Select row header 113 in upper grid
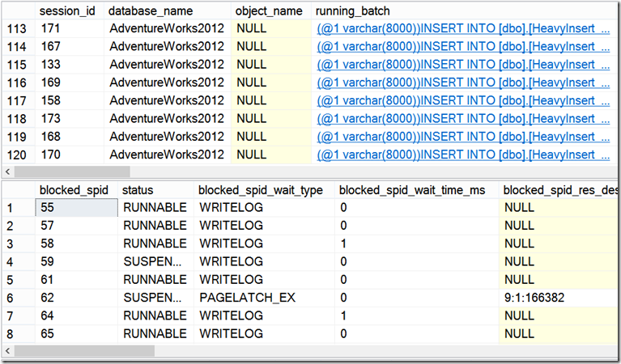621x364 pixels. (x=19, y=28)
